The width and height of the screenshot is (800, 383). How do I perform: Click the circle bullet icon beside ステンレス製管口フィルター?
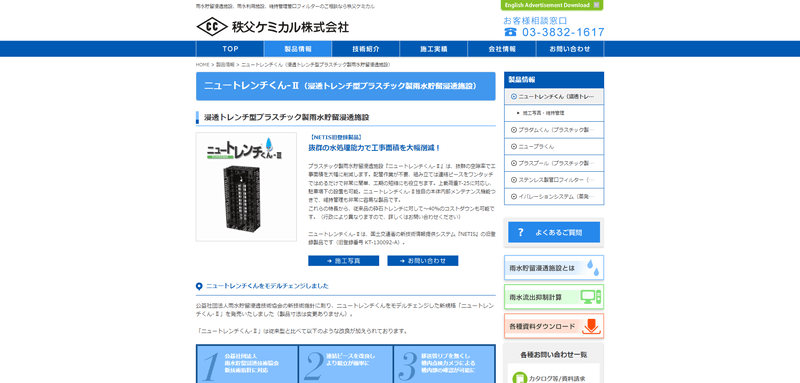[x=514, y=180]
